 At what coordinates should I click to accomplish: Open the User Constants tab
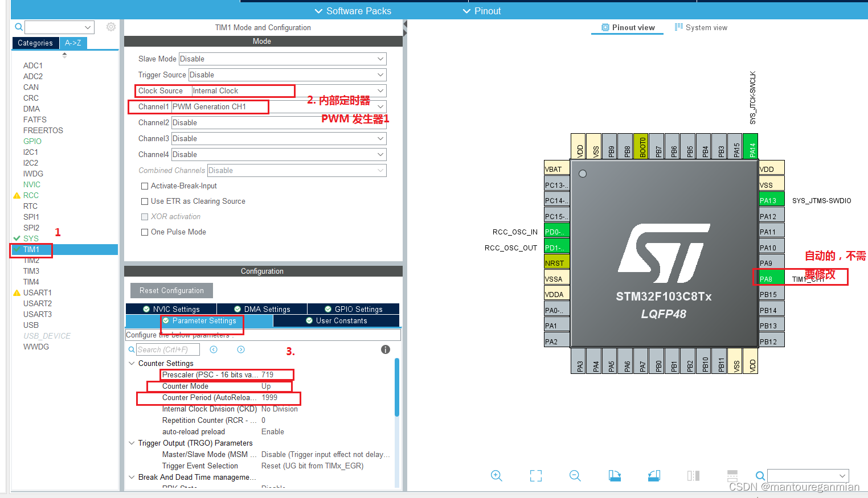click(x=337, y=321)
